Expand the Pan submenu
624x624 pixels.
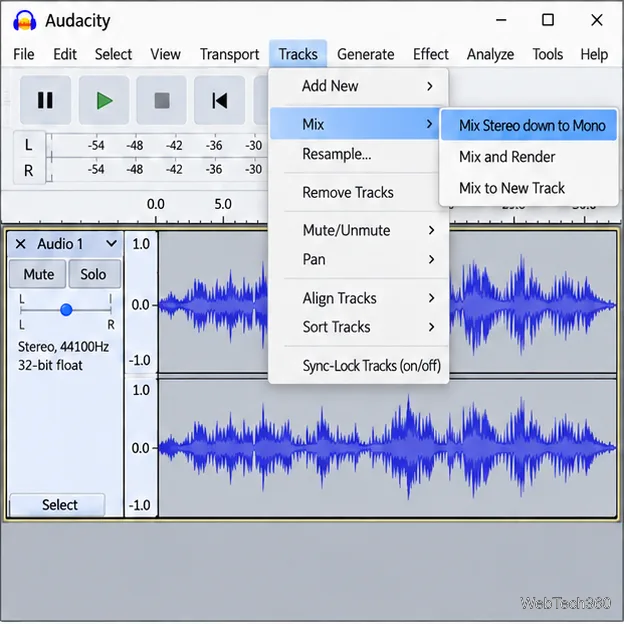pyautogui.click(x=359, y=259)
